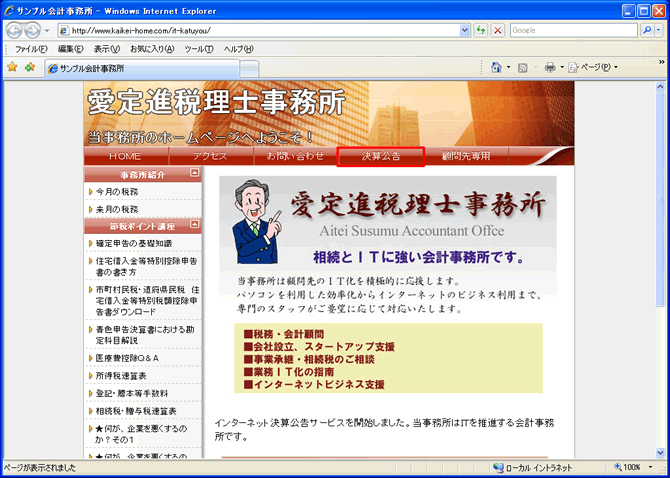Click the Refresh page icon
The width and height of the screenshot is (670, 478).
point(481,31)
